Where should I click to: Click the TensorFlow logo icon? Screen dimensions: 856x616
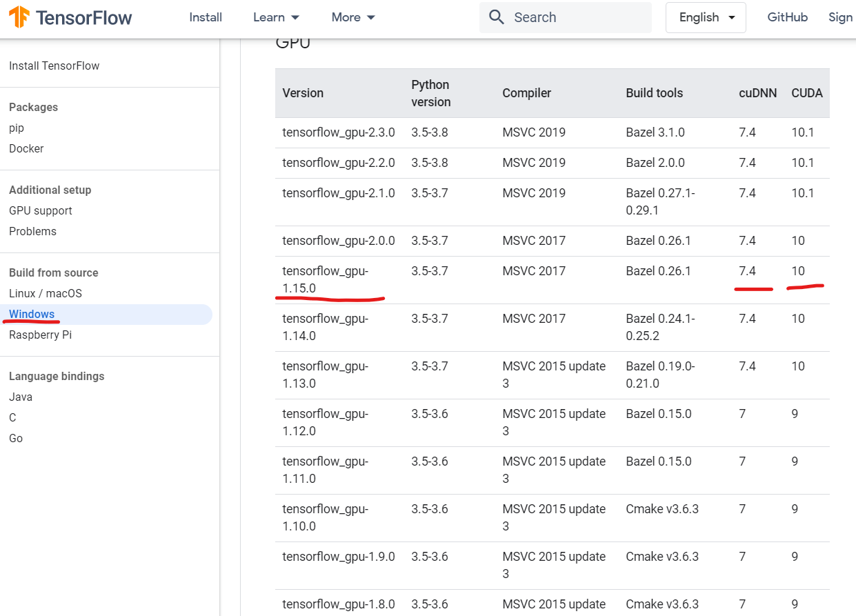pos(19,17)
